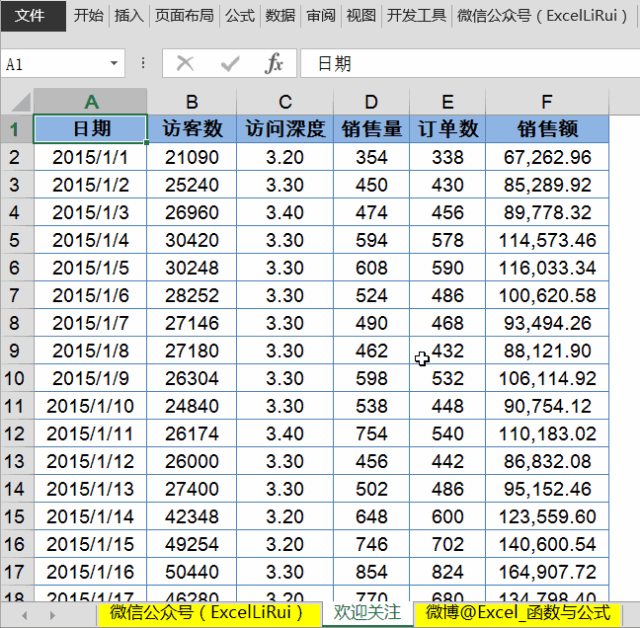Click the 日期 header cell
The height and width of the screenshot is (628, 640).
(x=90, y=129)
